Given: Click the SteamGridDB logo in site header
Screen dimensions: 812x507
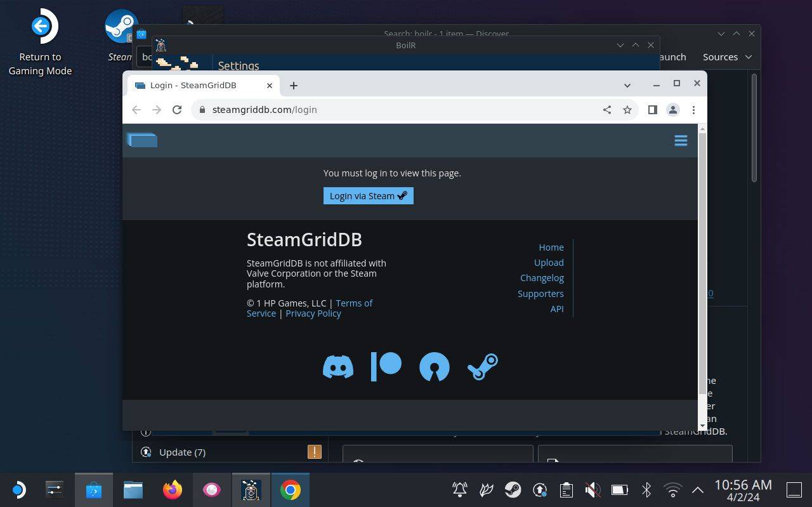Looking at the screenshot, I should (x=142, y=140).
